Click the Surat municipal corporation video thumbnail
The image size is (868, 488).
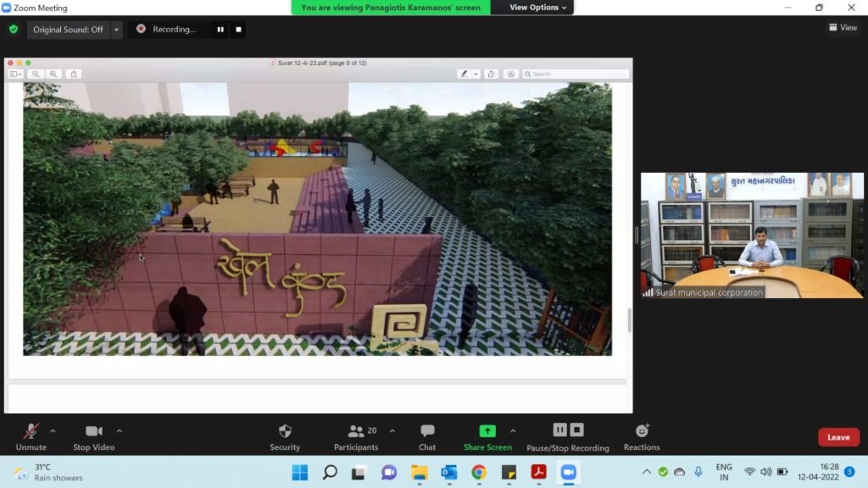click(x=752, y=235)
